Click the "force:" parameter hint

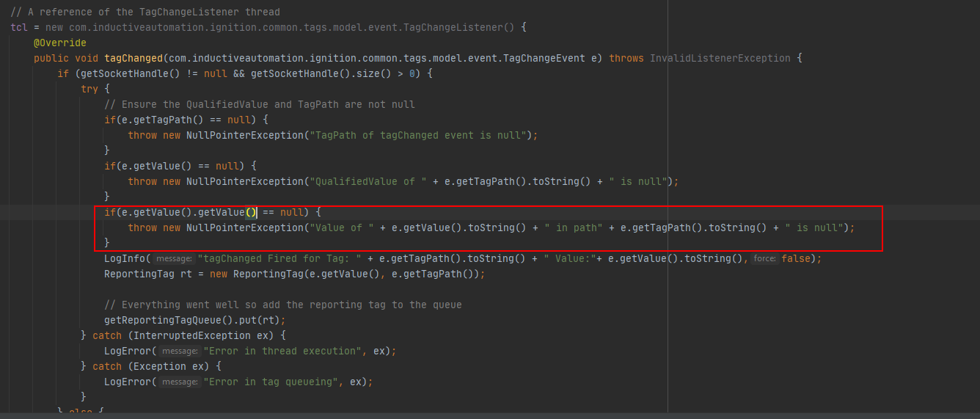pos(764,258)
